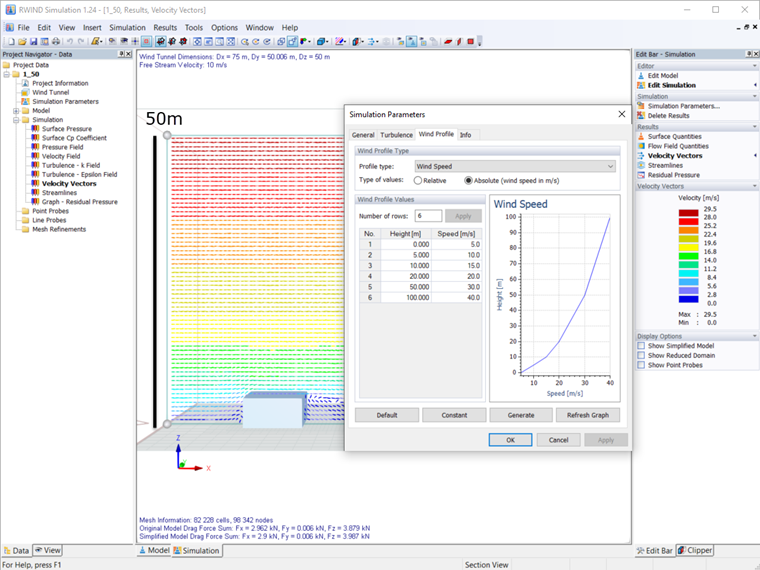Image resolution: width=760 pixels, height=570 pixels.
Task: Select Absolute (wind speed in m/s) radio button
Action: (468, 181)
